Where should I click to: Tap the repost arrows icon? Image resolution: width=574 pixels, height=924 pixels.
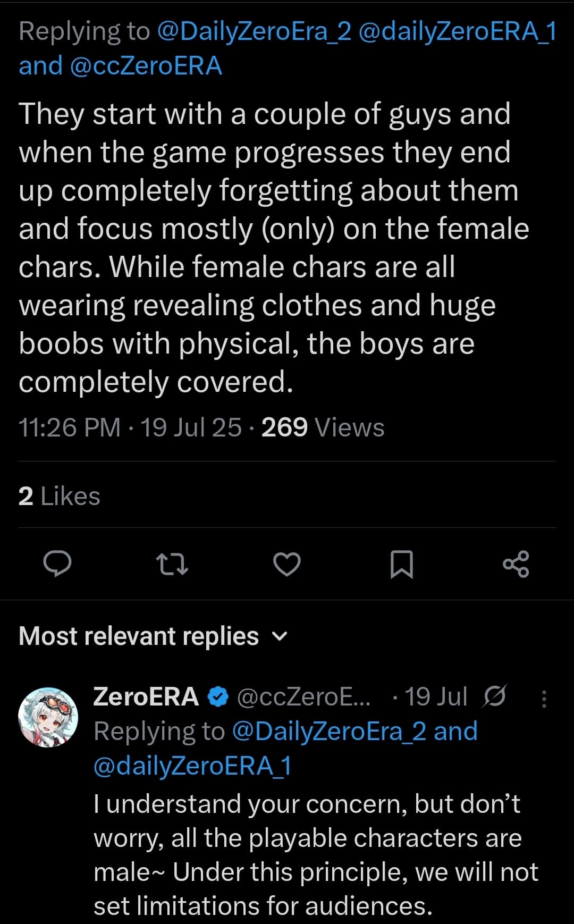[x=172, y=564]
